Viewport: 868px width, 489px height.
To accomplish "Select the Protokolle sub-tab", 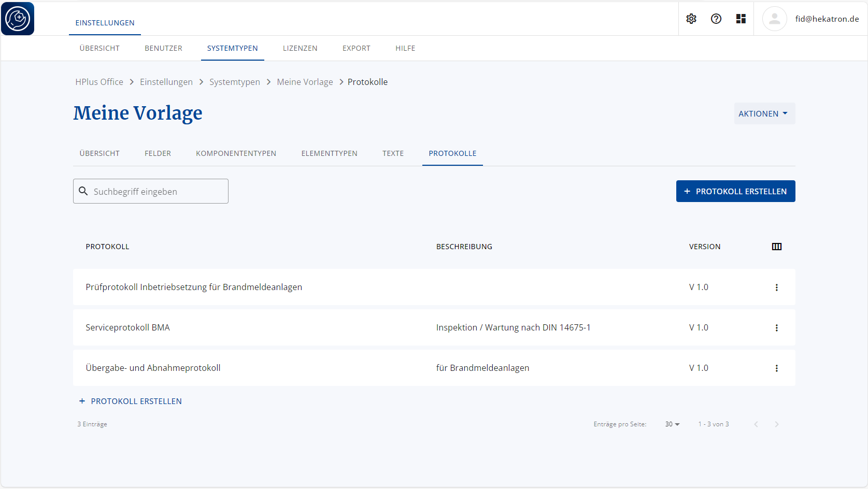I will point(452,153).
